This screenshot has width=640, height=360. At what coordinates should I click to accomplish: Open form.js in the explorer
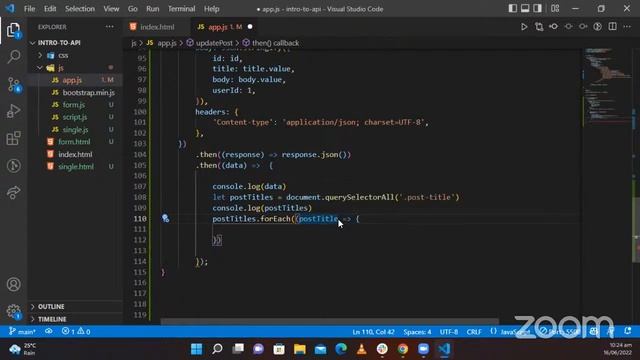(x=73, y=105)
